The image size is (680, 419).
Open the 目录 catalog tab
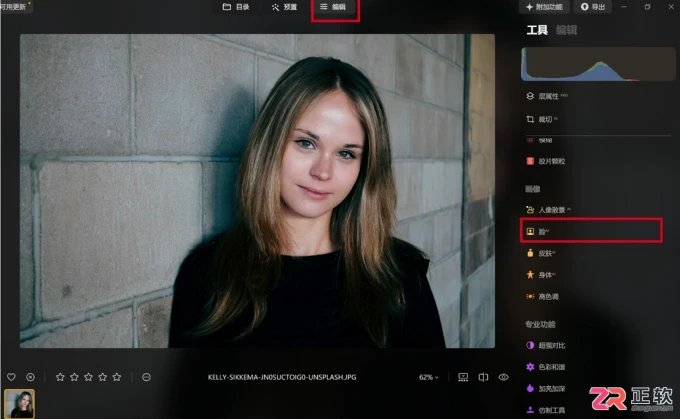point(236,7)
